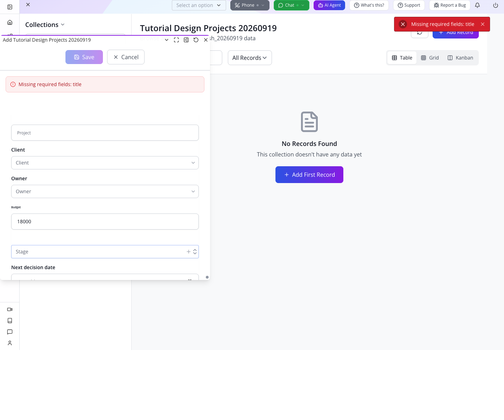
Task: Open the Home icon in left rail
Action: pyautogui.click(x=10, y=22)
